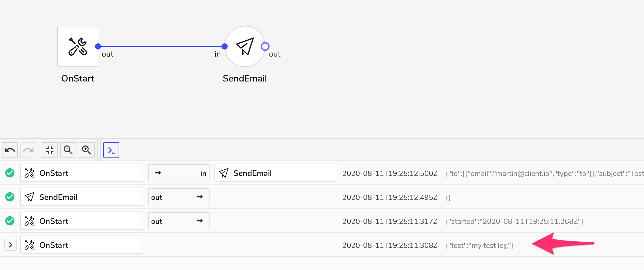Select the OnStart node on canvas
644x270 pixels.
(x=78, y=46)
